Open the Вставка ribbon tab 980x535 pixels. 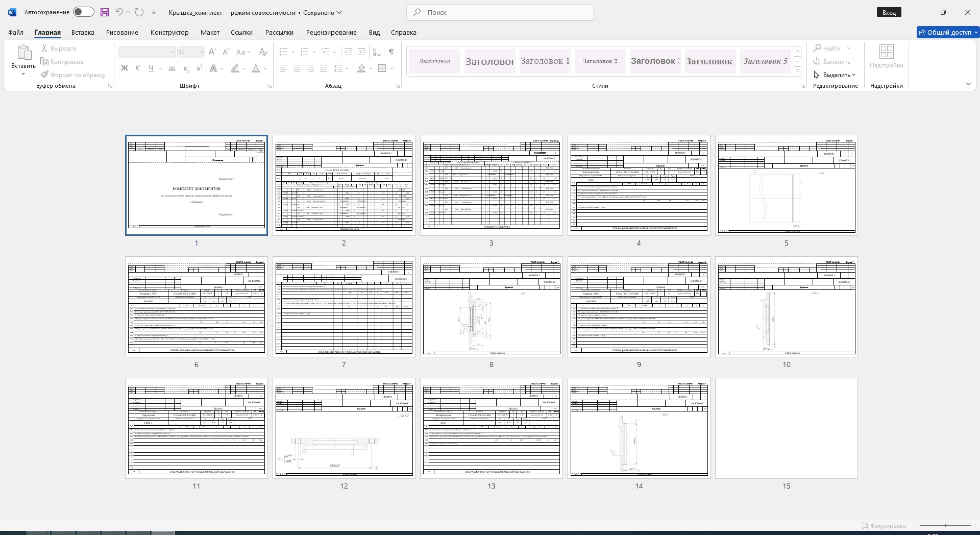[83, 32]
